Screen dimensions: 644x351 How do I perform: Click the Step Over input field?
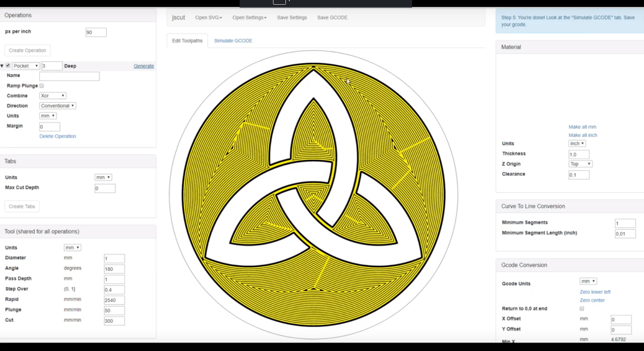(114, 290)
